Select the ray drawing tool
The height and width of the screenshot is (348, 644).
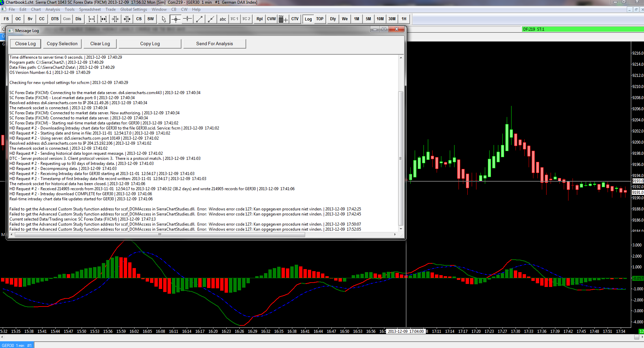[211, 19]
